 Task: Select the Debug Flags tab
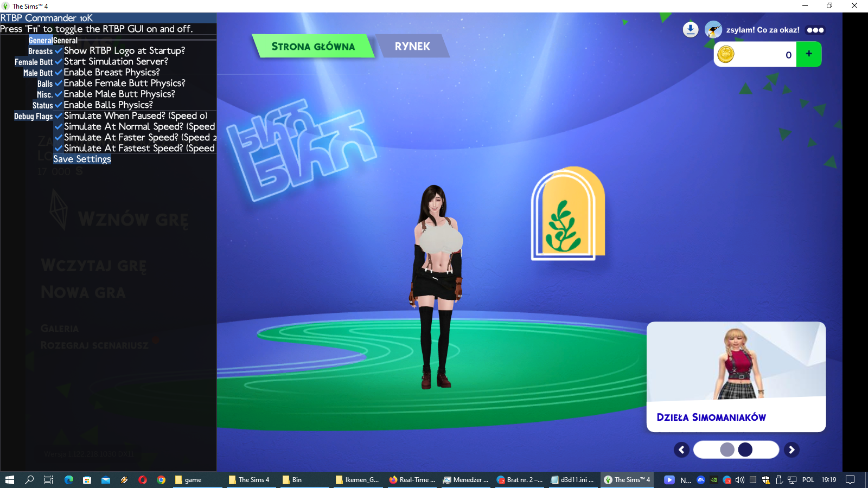[x=34, y=117]
